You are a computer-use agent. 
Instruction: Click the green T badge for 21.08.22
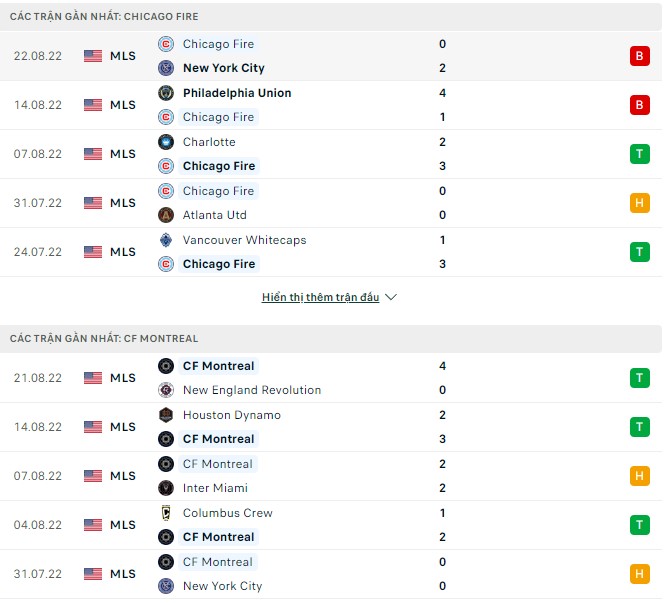coord(639,378)
